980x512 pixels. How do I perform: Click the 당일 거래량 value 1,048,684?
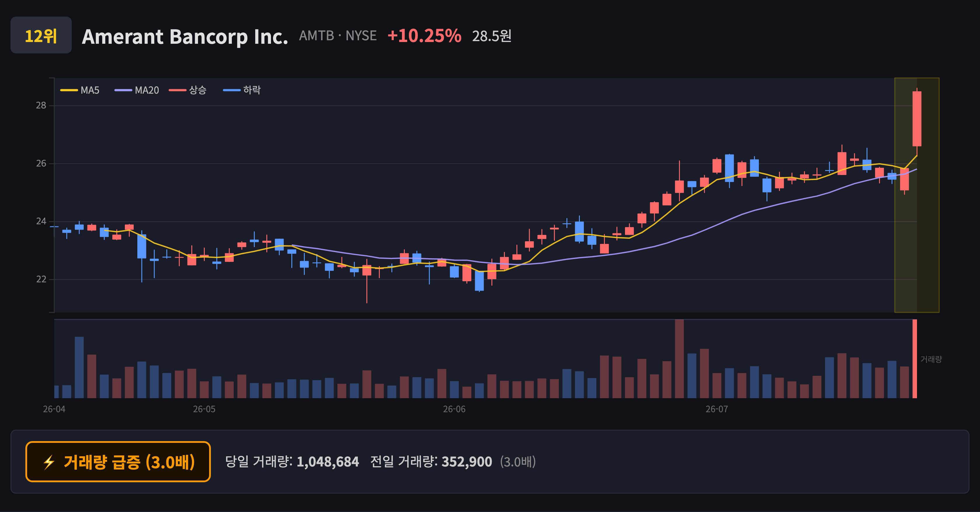328,462
